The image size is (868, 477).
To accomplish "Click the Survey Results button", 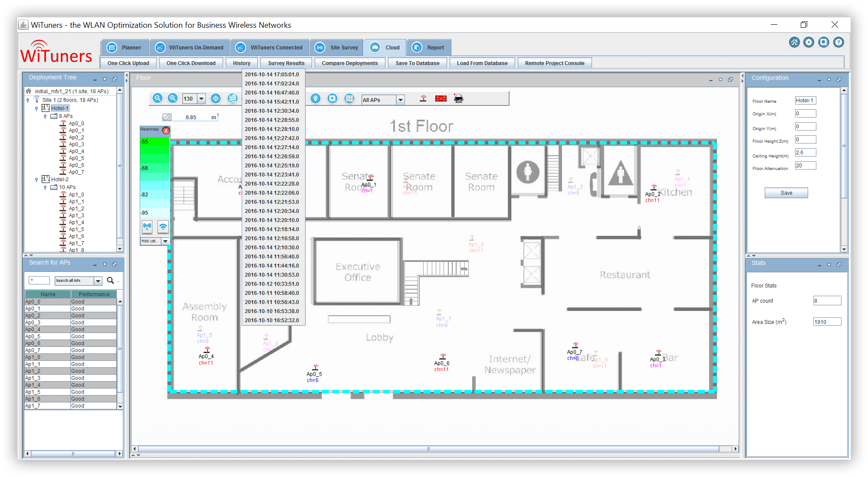I will point(286,63).
